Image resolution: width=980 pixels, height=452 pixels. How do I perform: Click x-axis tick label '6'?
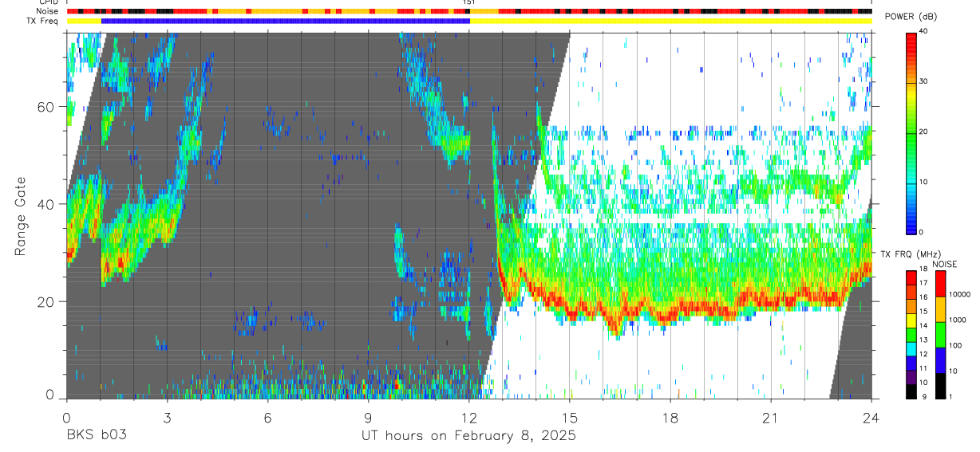pos(267,417)
